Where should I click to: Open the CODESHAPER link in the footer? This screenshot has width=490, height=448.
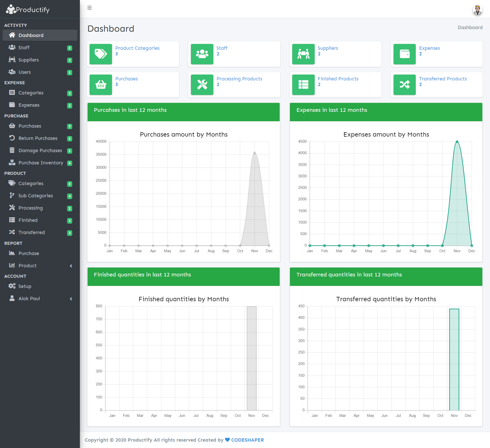(247, 440)
